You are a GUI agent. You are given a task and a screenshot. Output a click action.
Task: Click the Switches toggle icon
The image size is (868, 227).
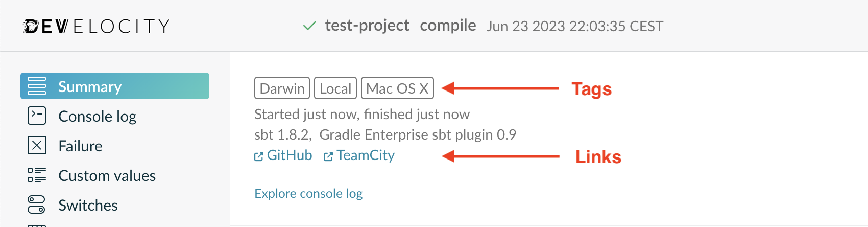pos(37,205)
